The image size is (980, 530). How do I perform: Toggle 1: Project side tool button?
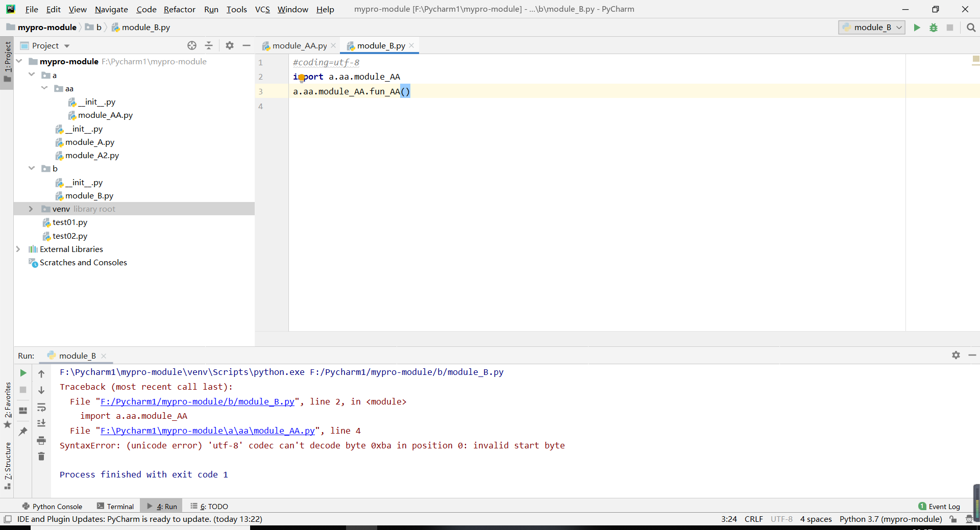pyautogui.click(x=7, y=62)
